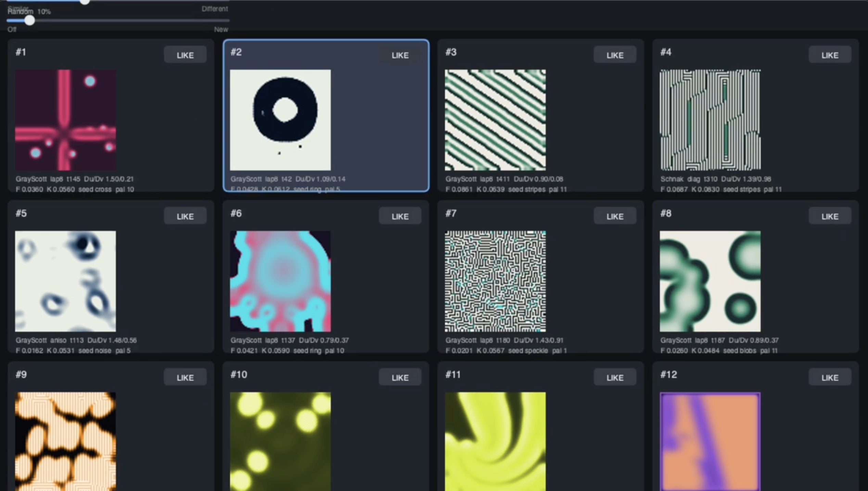This screenshot has width=868, height=491.
Task: Select the green blobs thumbnail #8
Action: pos(710,281)
